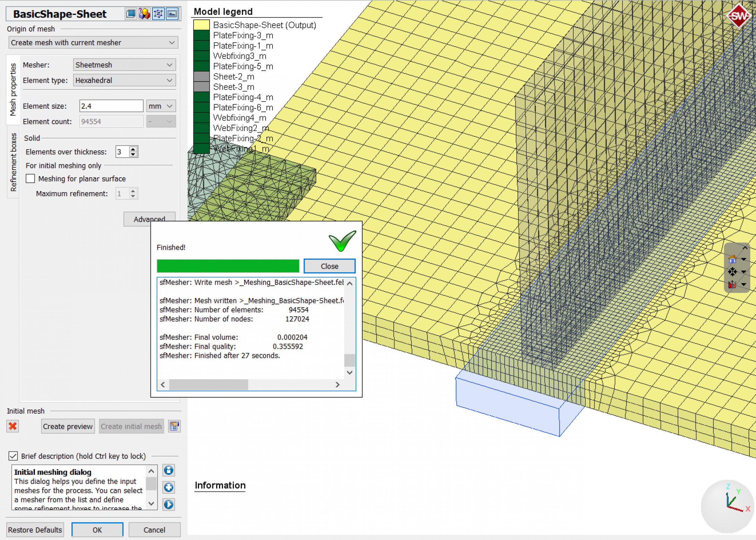Toggle the landscape picture icon in header
Screen dimensions: 756x540
point(172,14)
